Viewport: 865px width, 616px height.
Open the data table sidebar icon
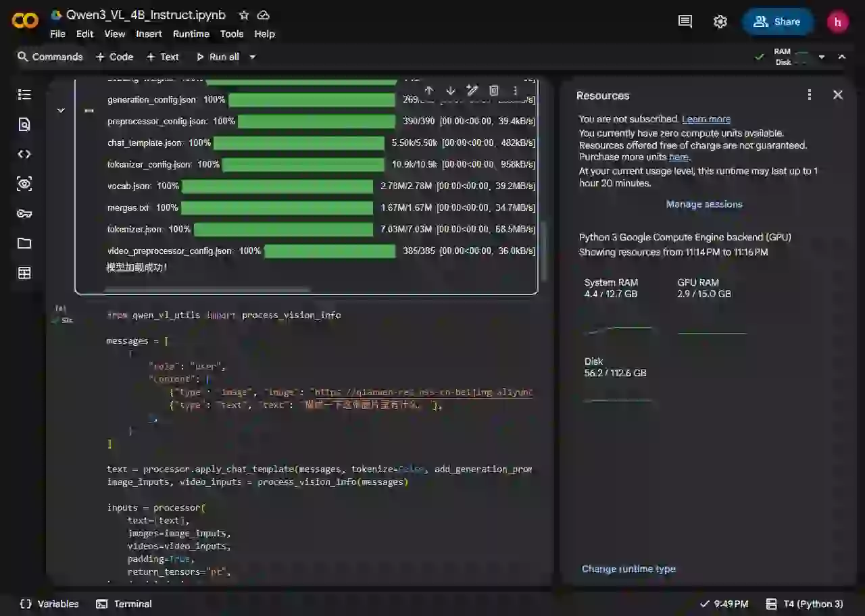(x=24, y=273)
